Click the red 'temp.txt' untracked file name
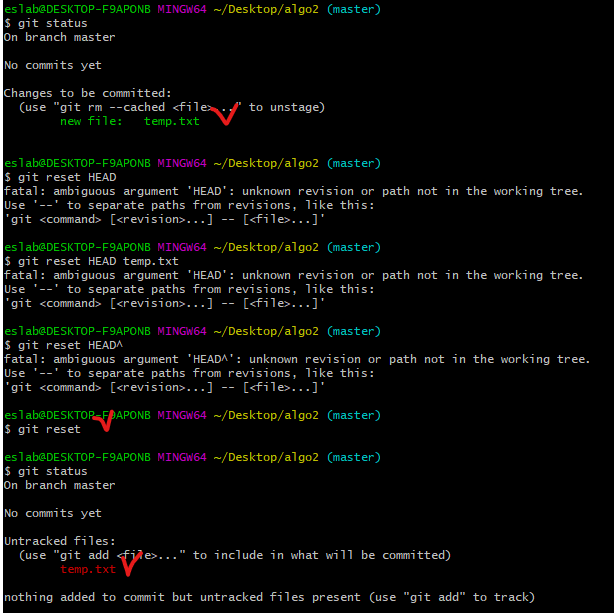 (88, 569)
